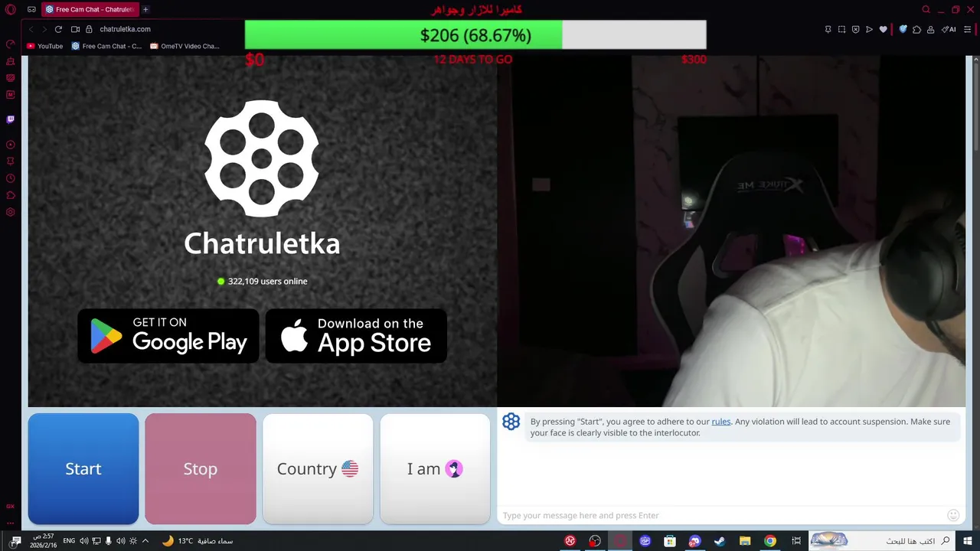Open the notification center icon
980x551 pixels.
tap(16, 541)
